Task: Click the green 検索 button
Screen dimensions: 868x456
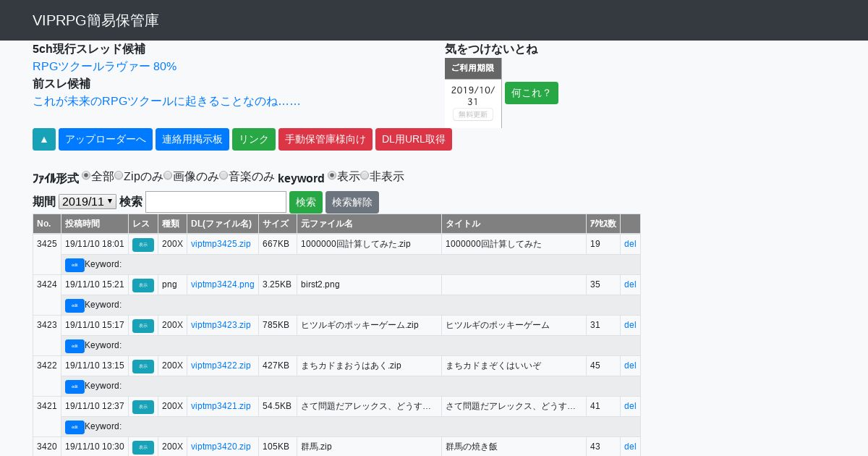Action: coord(306,202)
